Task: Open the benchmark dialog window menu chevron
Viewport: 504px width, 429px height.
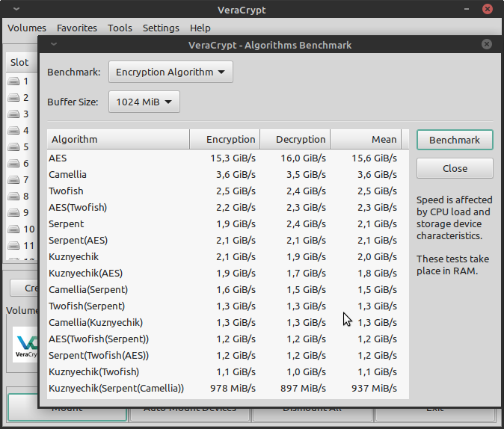Action: pyautogui.click(x=54, y=44)
